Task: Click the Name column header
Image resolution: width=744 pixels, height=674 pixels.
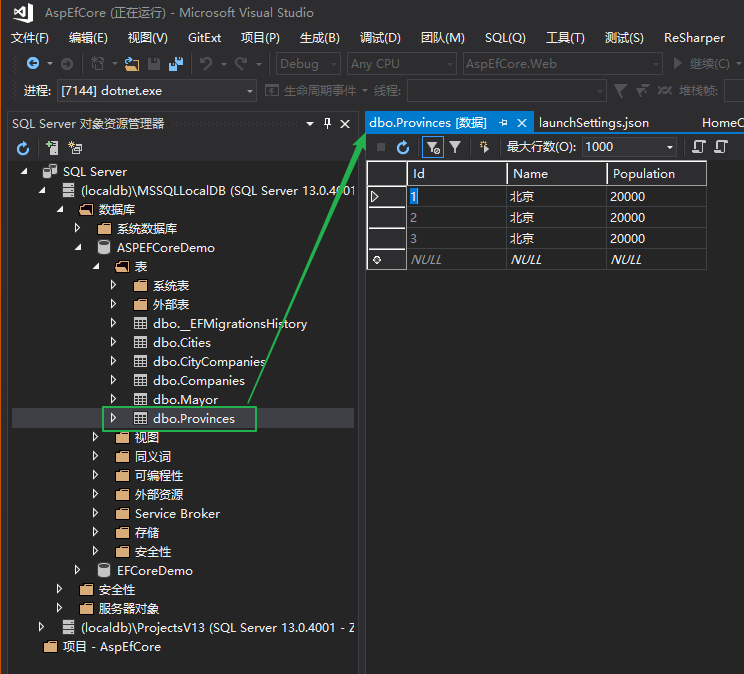Action: (557, 174)
